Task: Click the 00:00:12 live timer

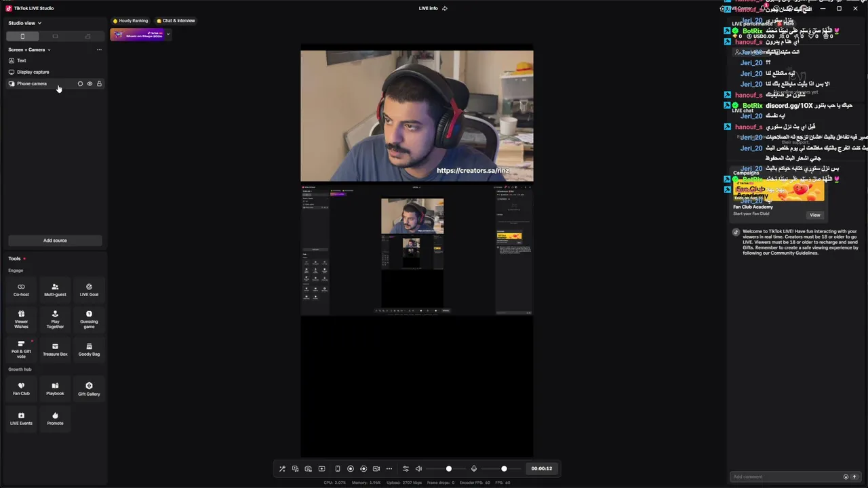Action: (541, 468)
